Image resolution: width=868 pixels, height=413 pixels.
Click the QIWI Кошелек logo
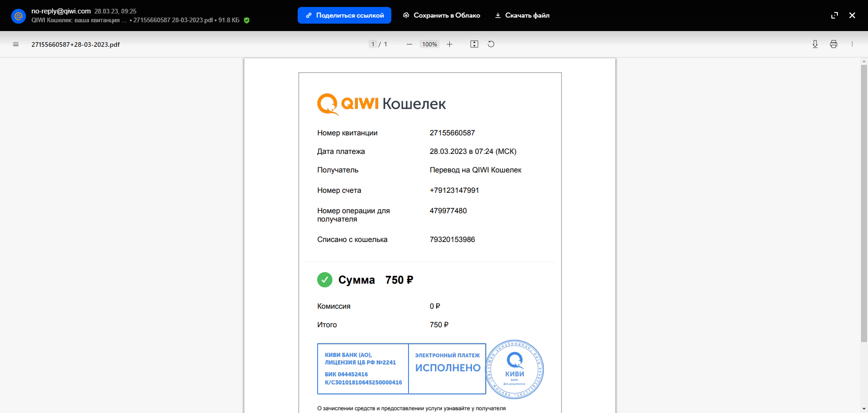click(x=381, y=104)
